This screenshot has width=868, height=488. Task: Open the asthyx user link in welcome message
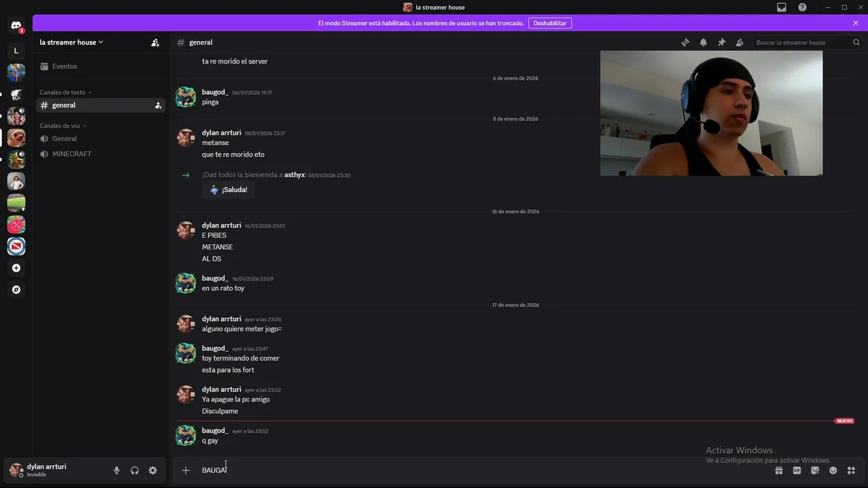click(294, 175)
